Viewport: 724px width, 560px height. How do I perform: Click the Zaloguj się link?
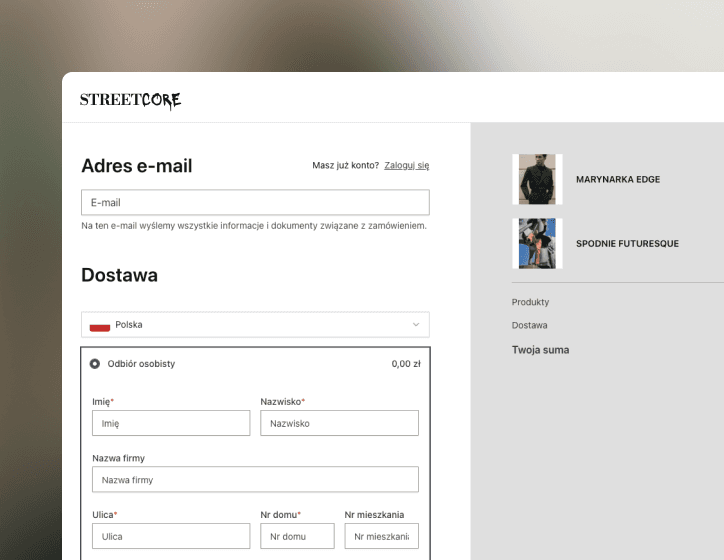tap(406, 166)
